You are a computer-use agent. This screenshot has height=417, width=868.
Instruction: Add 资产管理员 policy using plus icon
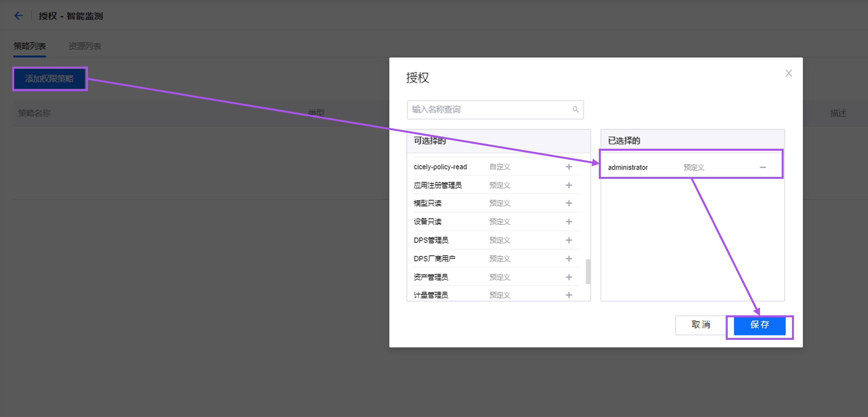[568, 277]
